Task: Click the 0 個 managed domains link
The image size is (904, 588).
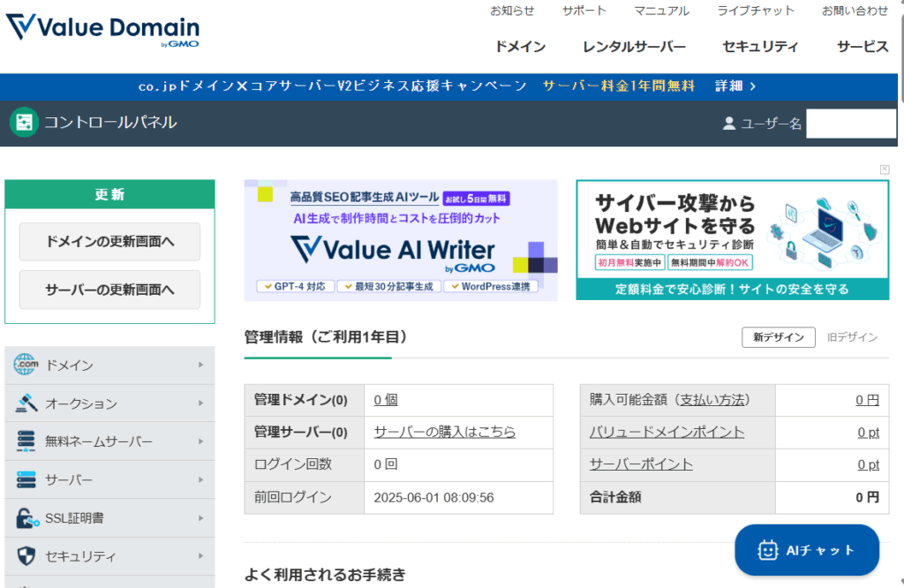Action: 386,399
